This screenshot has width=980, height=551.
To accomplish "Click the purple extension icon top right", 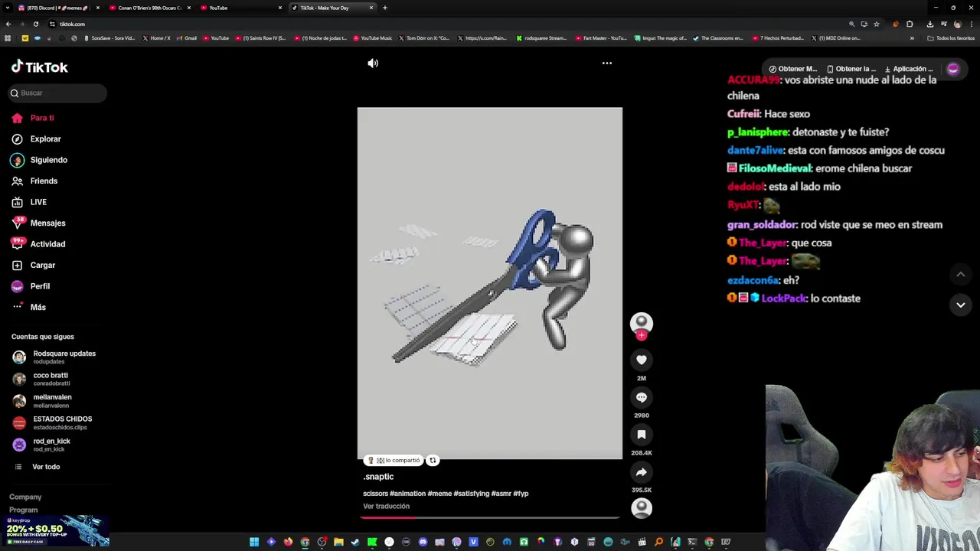I will tap(953, 69).
